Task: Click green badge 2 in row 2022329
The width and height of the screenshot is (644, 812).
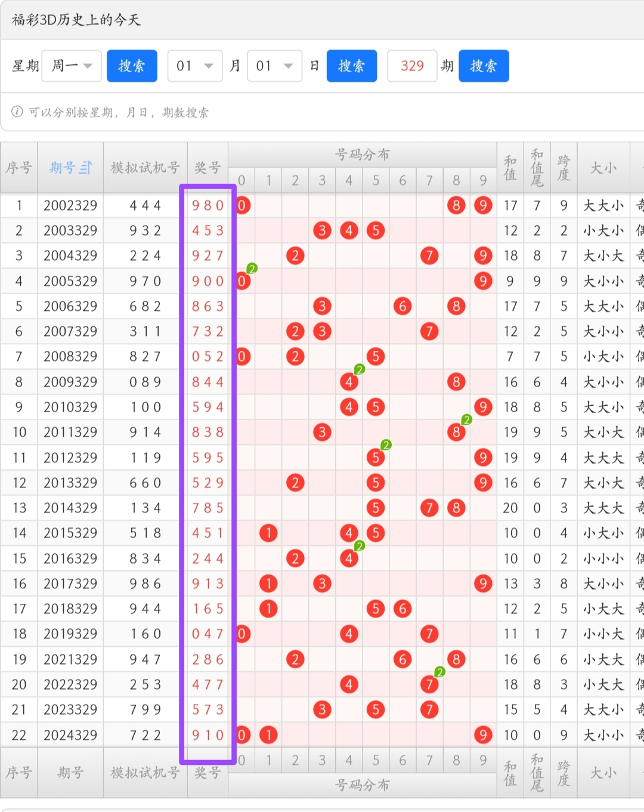Action: tap(439, 672)
